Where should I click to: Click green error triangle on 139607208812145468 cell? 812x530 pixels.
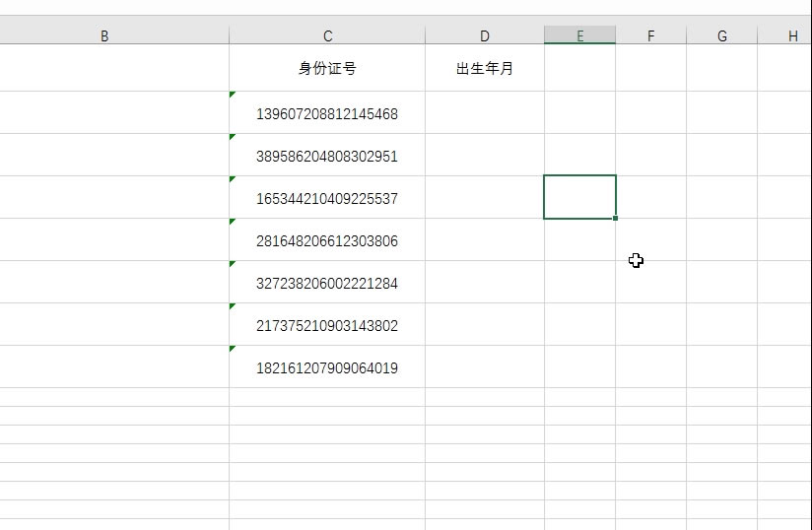pos(233,95)
